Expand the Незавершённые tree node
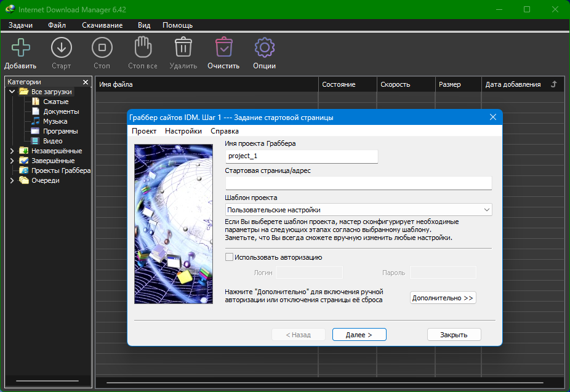 (x=12, y=151)
